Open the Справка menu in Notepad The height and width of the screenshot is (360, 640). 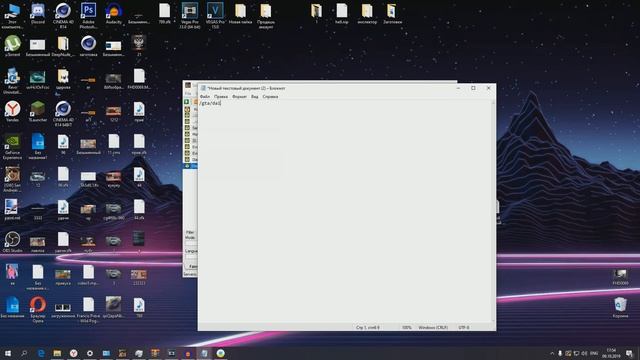click(270, 97)
